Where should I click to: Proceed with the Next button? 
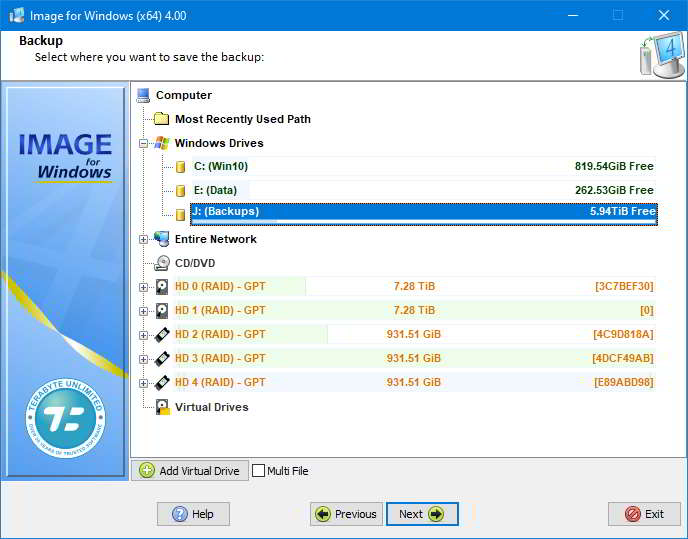click(422, 514)
